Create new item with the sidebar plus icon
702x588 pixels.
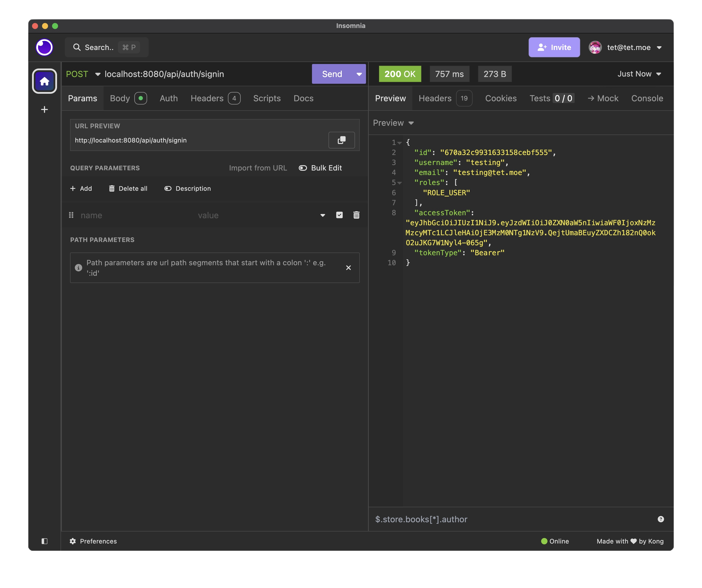click(44, 109)
